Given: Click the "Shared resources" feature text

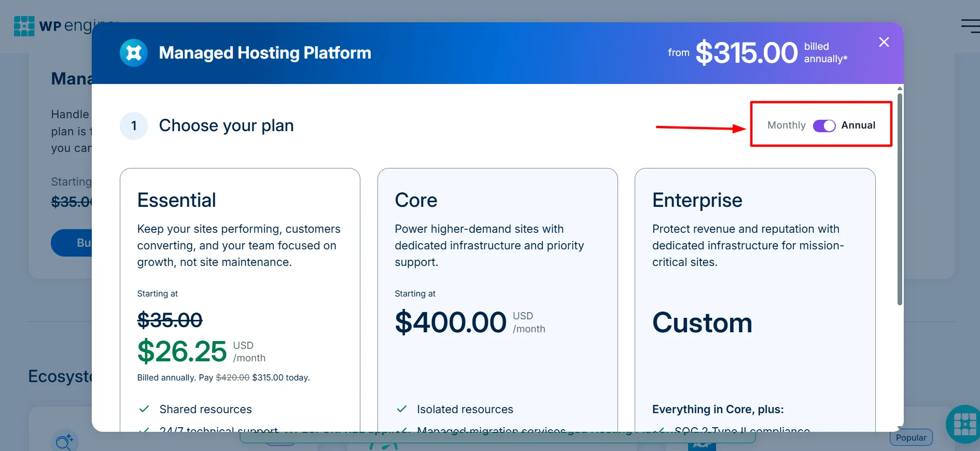Looking at the screenshot, I should click(x=206, y=410).
